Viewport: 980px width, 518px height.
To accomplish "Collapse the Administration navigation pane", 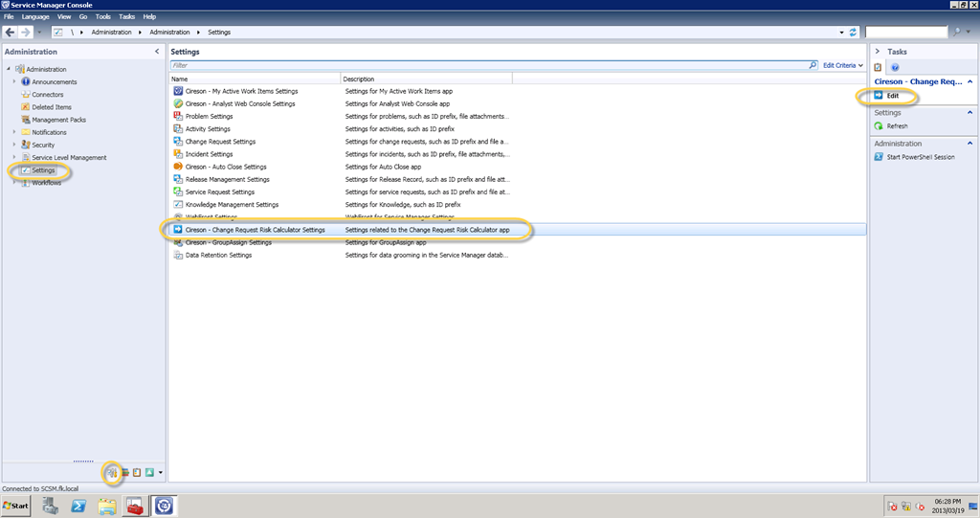I will coord(157,52).
